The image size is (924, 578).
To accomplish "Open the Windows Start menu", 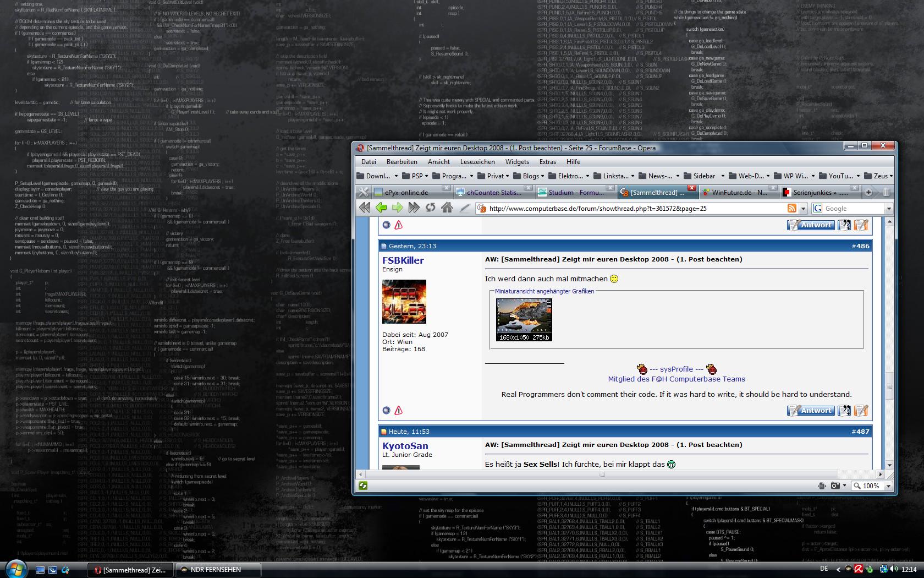I will pos(15,569).
